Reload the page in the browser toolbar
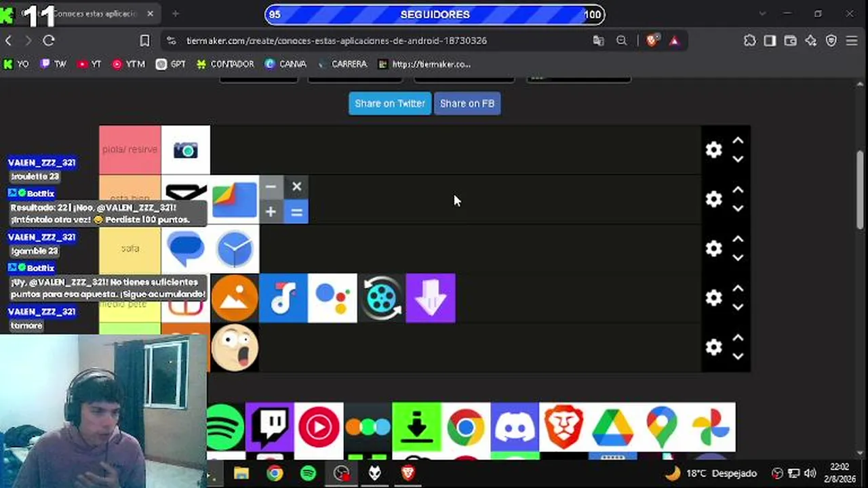This screenshot has height=488, width=868. click(x=49, y=41)
